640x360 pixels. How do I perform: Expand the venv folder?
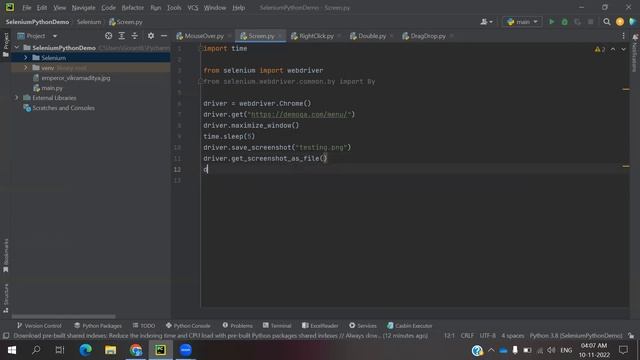point(25,68)
